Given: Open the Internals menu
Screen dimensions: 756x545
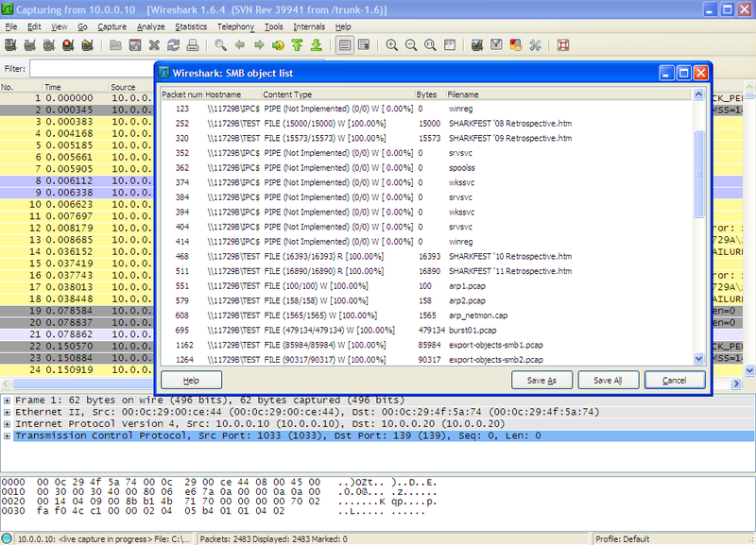Looking at the screenshot, I should tap(309, 27).
